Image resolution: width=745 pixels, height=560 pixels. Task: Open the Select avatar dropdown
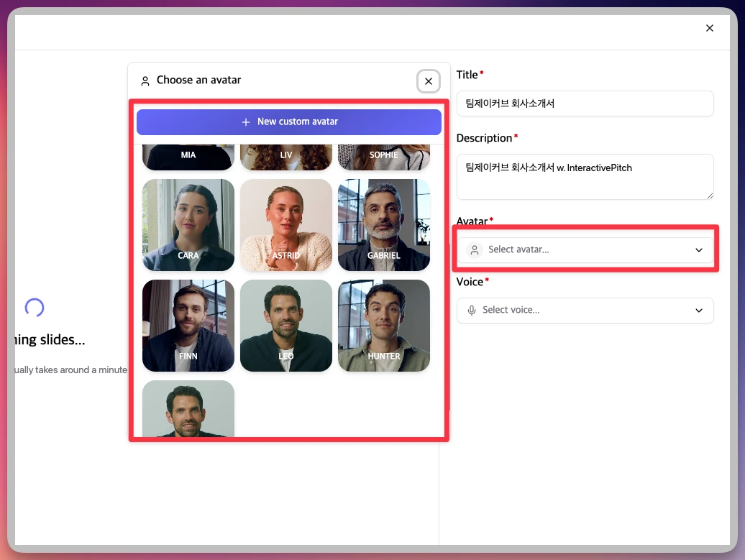coord(585,250)
